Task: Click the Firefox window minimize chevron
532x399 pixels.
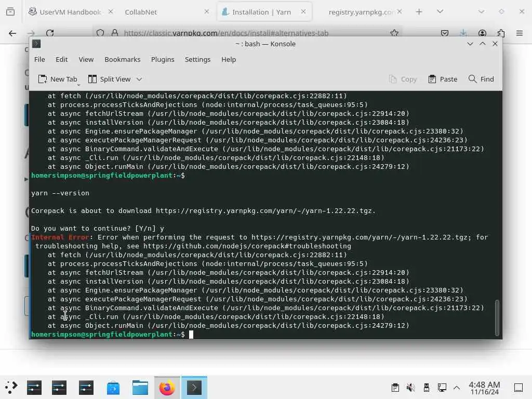Action: pyautogui.click(x=481, y=11)
